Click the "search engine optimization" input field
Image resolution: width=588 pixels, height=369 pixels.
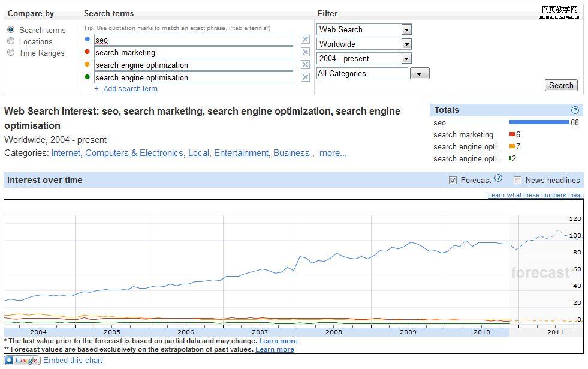click(193, 65)
